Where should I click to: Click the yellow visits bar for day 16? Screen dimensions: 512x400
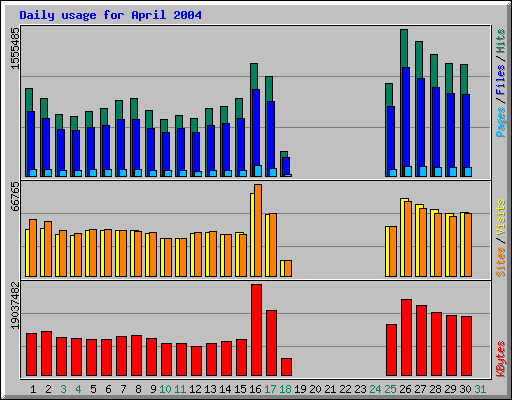[252, 235]
